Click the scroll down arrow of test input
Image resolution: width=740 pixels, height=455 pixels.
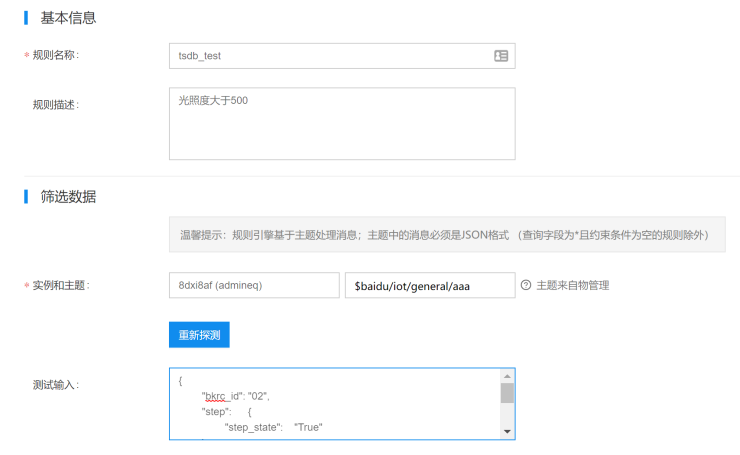coord(507,431)
